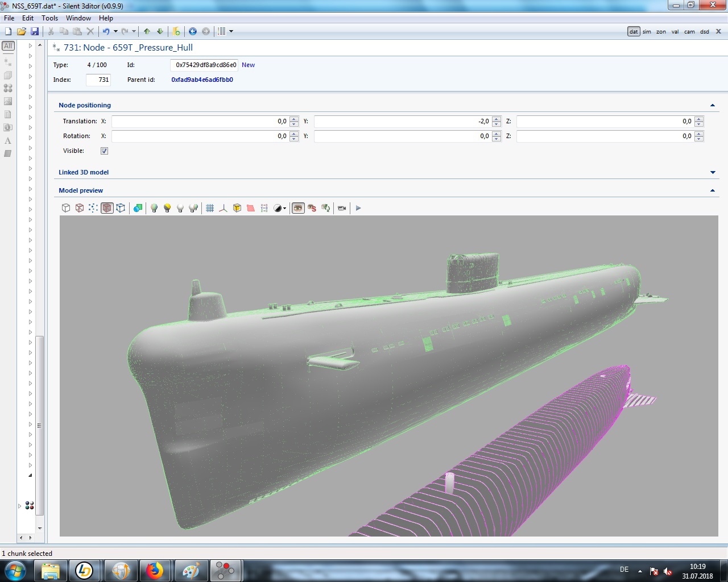The width and height of the screenshot is (728, 582).
Task: Follow the Parent id 0xfad9ab4e6ad6fbb0 link
Action: pos(202,80)
